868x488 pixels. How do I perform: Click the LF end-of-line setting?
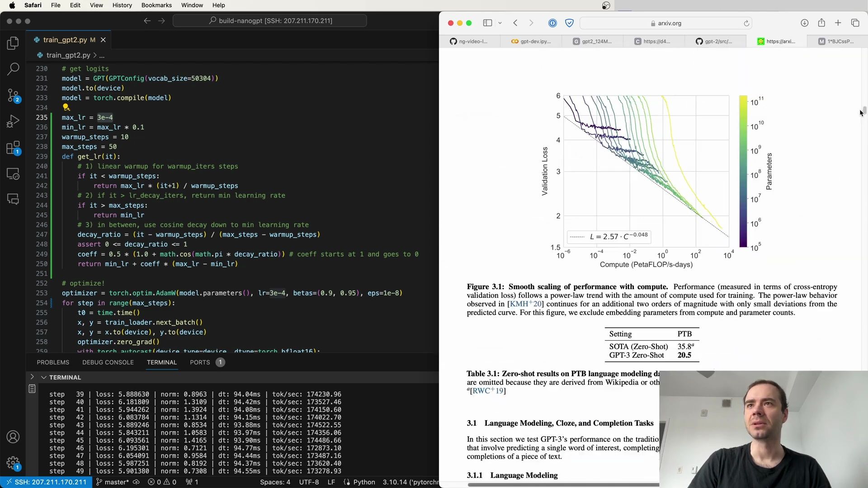click(x=331, y=482)
